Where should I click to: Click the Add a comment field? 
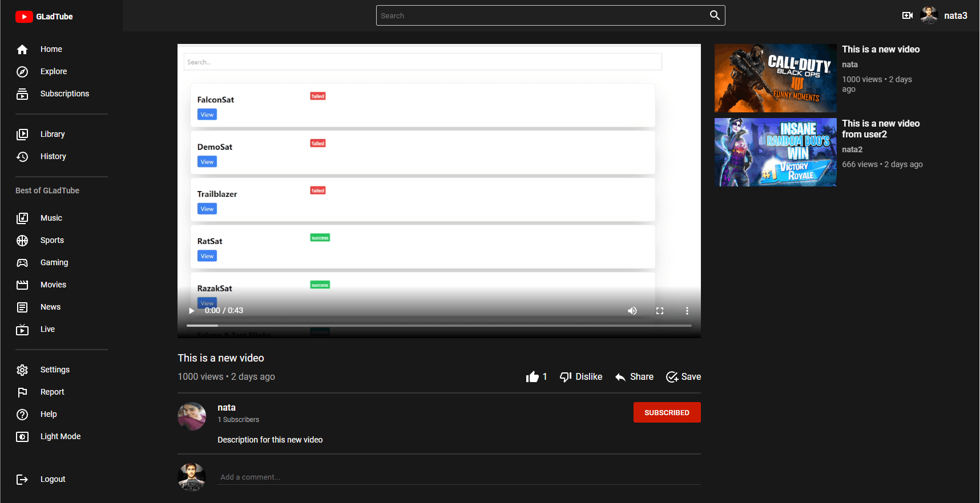pos(459,477)
